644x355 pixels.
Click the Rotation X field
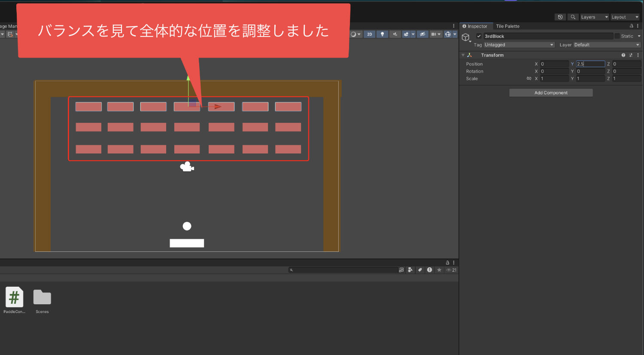click(554, 71)
